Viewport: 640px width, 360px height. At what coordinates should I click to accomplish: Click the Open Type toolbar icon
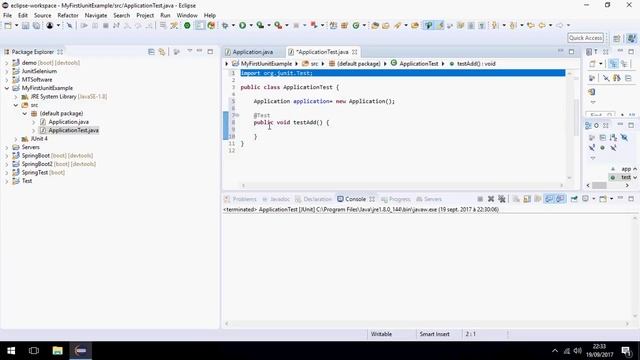pyautogui.click(x=375, y=25)
